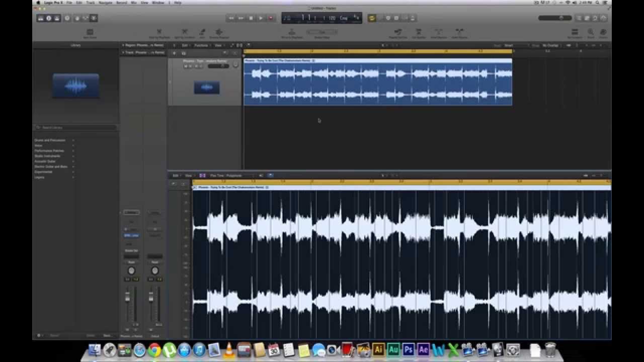Click Cut Section toolbar icon

[419, 33]
